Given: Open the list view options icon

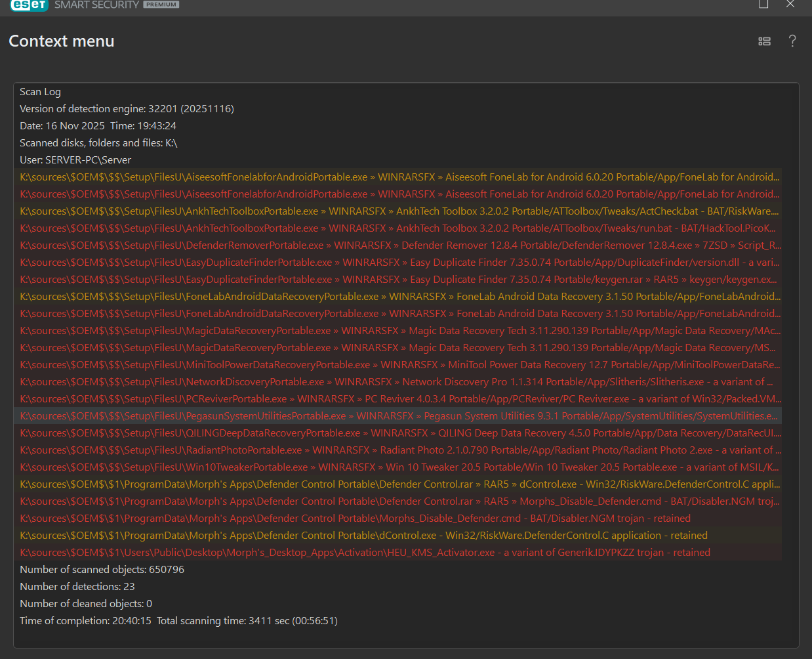Looking at the screenshot, I should click(x=764, y=41).
